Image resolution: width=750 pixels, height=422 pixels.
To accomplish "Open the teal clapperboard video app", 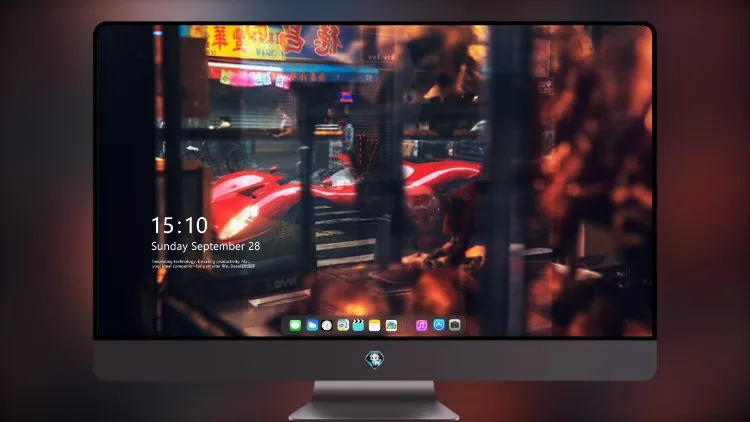I will click(x=358, y=325).
